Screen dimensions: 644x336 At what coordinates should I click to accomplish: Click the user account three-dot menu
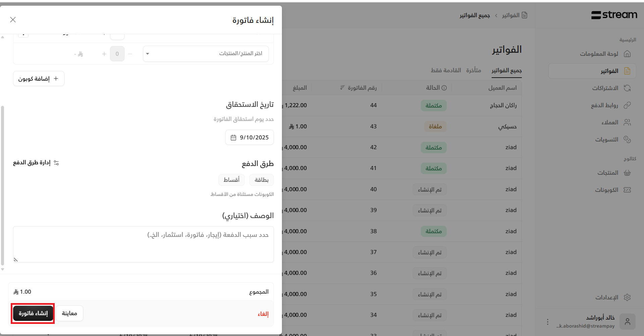click(x=547, y=322)
